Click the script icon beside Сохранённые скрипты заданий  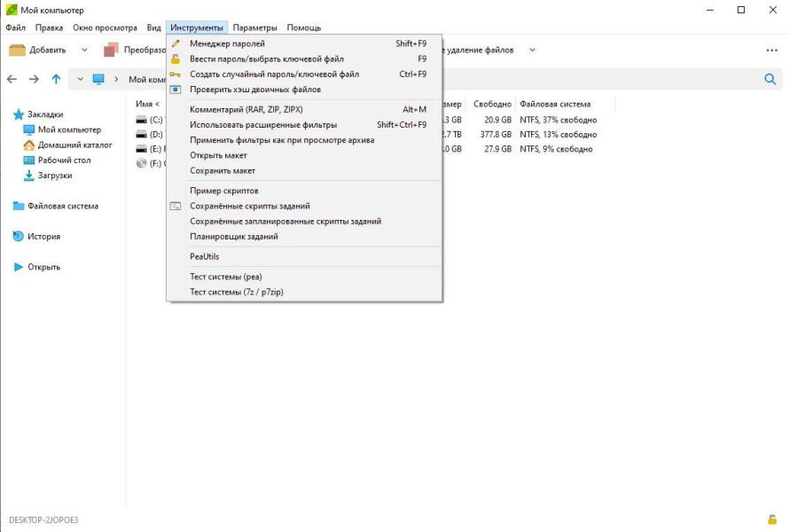click(x=176, y=206)
